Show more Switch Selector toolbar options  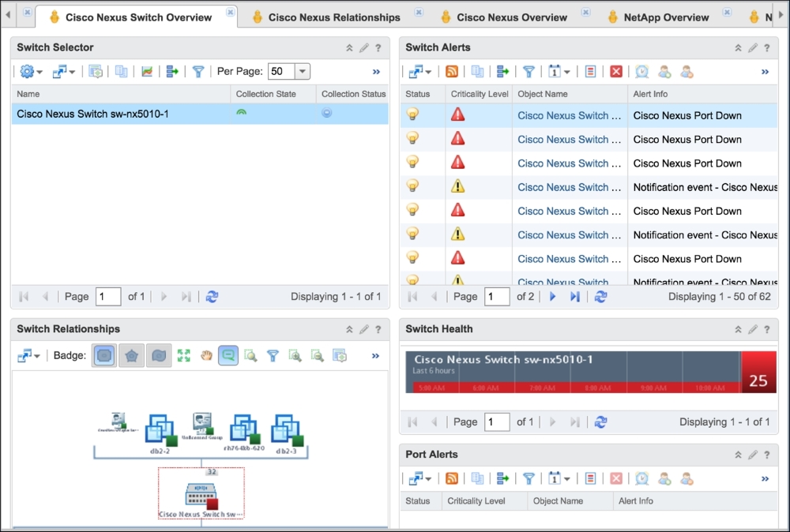tap(376, 72)
